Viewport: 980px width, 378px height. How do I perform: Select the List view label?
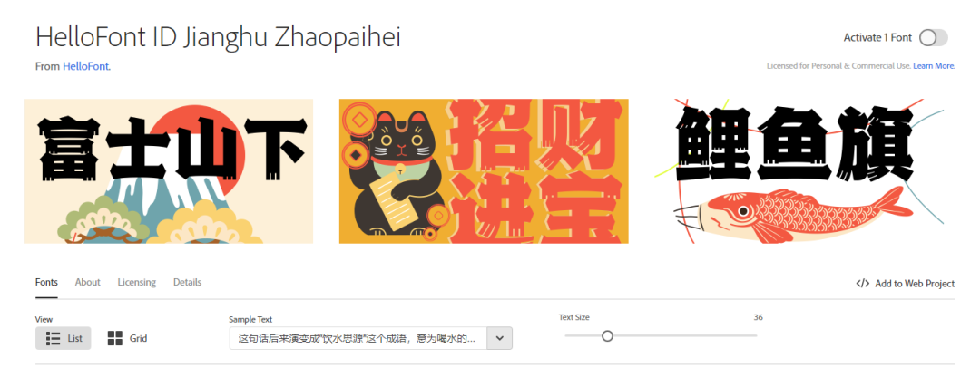pyautogui.click(x=75, y=339)
